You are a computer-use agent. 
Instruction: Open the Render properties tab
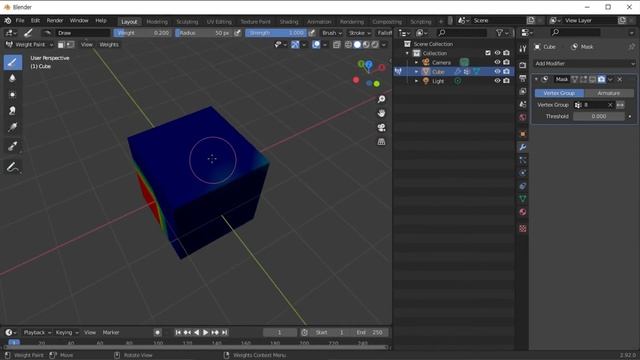click(523, 65)
